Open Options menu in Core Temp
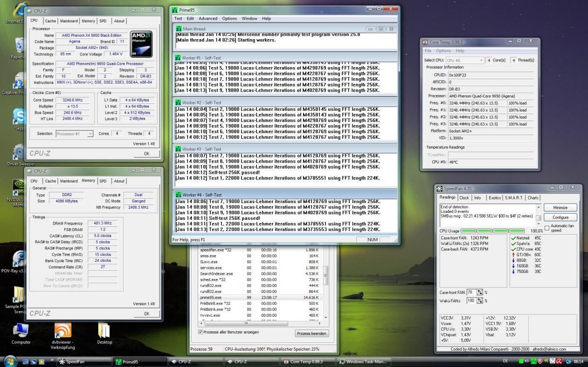This screenshot has height=367, width=588. pyautogui.click(x=443, y=50)
